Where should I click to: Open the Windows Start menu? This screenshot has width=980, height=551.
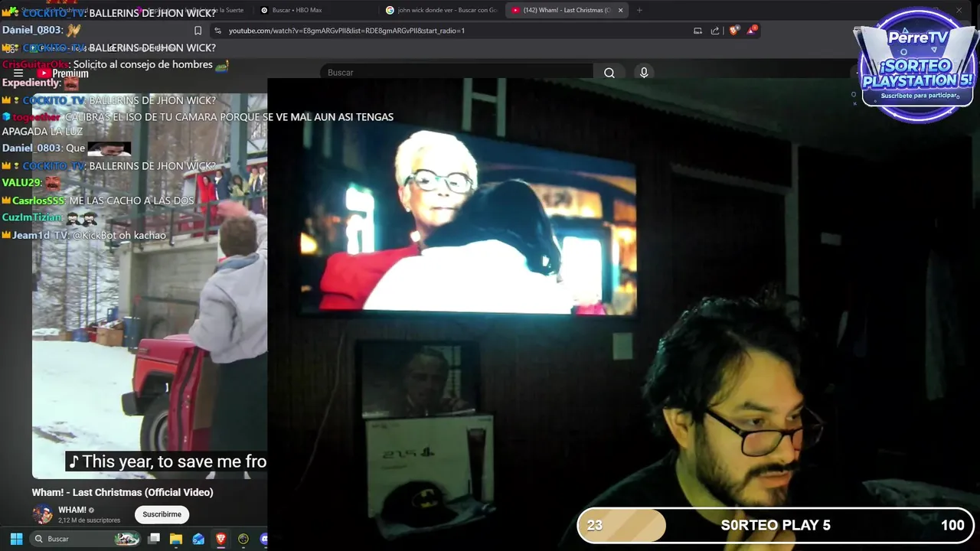(16, 539)
